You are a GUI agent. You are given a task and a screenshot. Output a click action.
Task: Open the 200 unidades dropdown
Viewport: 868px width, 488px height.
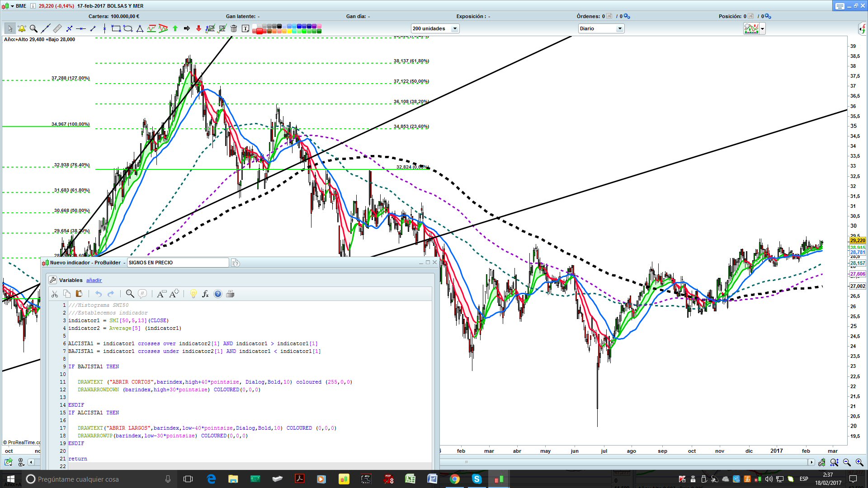(x=455, y=28)
